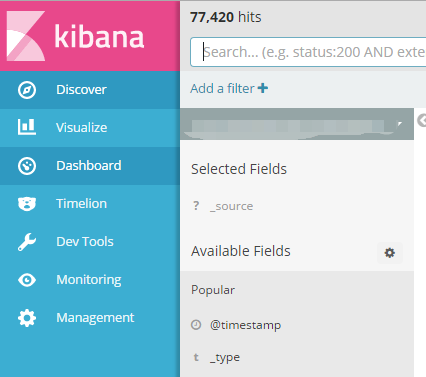Viewport: 426px width, 377px height.
Task: Go to the Visualize section
Action: coord(90,128)
